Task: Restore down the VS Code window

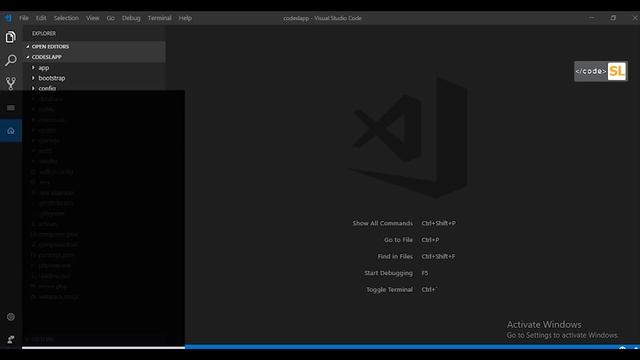Action: click(x=613, y=18)
